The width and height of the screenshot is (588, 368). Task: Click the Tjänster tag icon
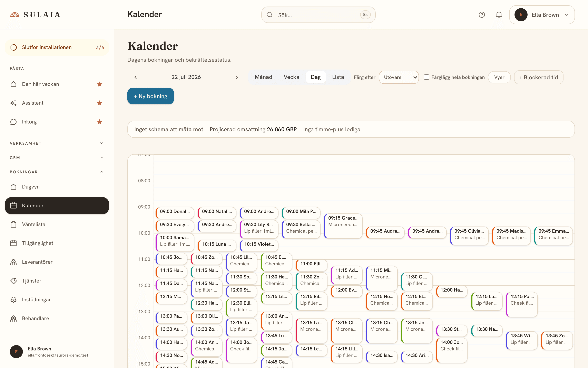[x=13, y=281]
